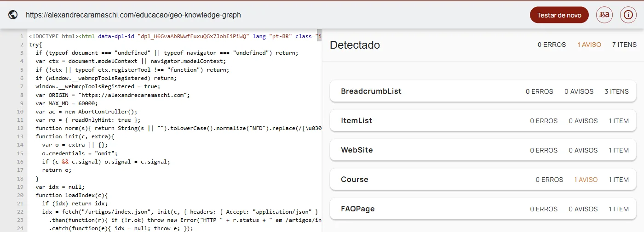This screenshot has width=644, height=232.
Task: Click 1 ITEM in the ItemList row
Action: pos(619,121)
